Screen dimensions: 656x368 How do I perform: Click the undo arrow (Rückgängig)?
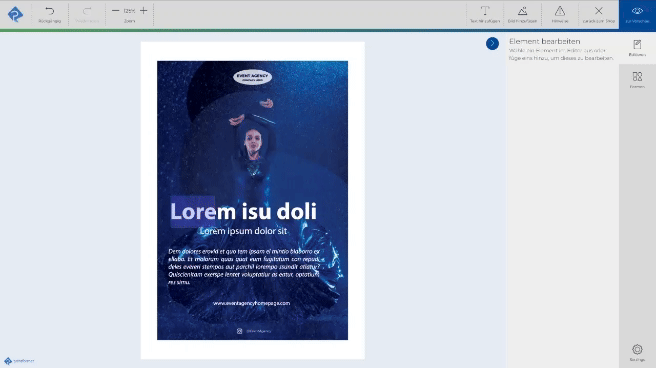[x=50, y=14]
